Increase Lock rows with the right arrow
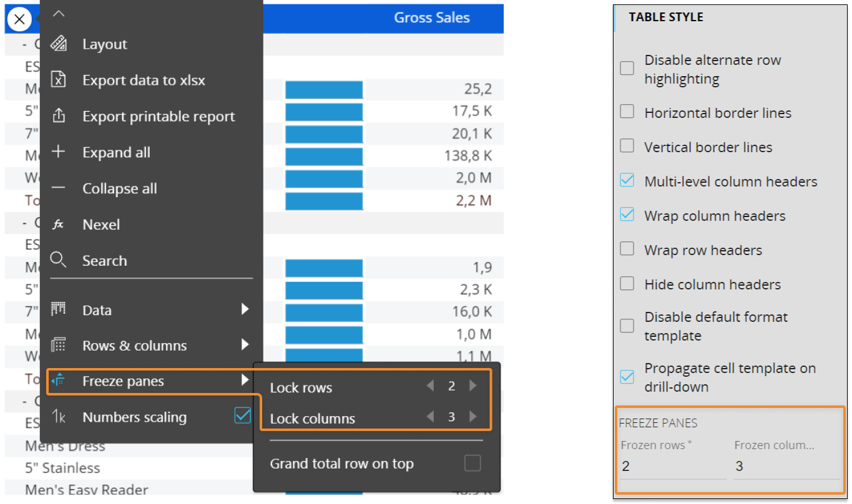852x504 pixels. click(x=473, y=386)
